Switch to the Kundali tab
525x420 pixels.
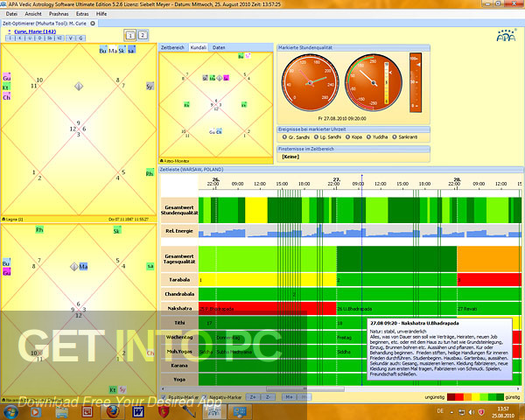(199, 47)
